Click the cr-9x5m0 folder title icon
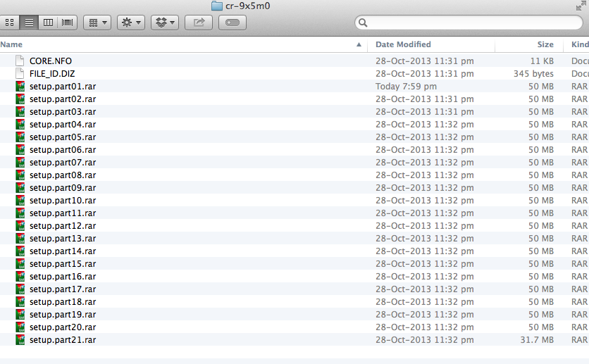Viewport: 589px width, 364px height. (217, 6)
